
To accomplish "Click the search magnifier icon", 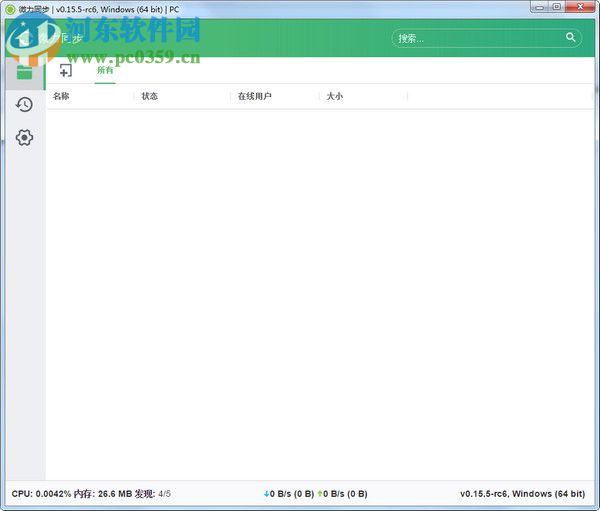I will point(571,38).
